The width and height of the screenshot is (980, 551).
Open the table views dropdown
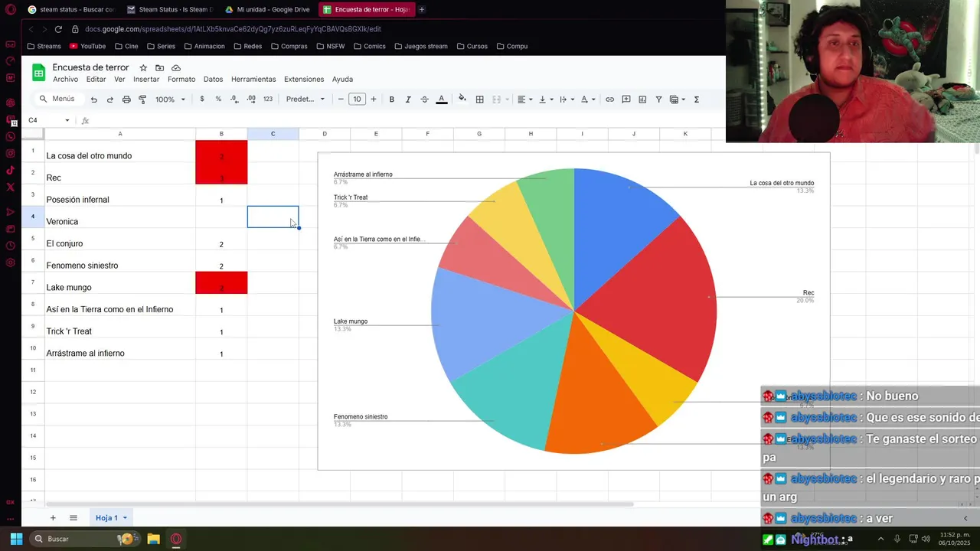tap(677, 99)
